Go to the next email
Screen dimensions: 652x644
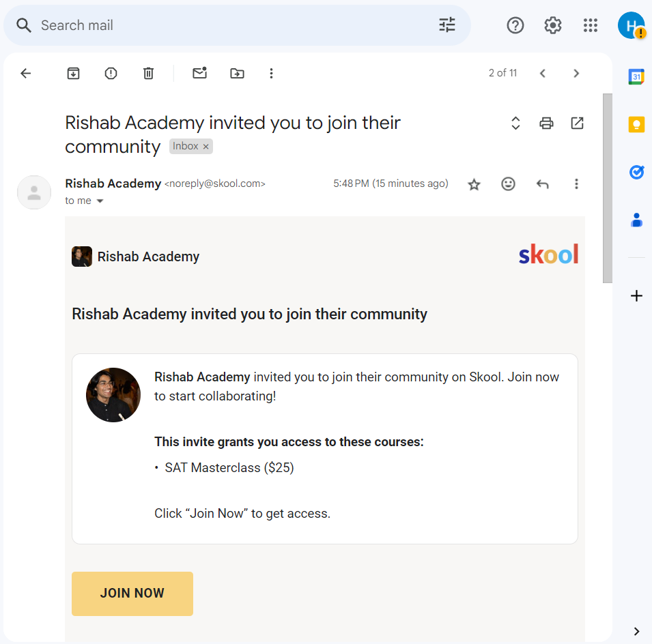pos(576,73)
